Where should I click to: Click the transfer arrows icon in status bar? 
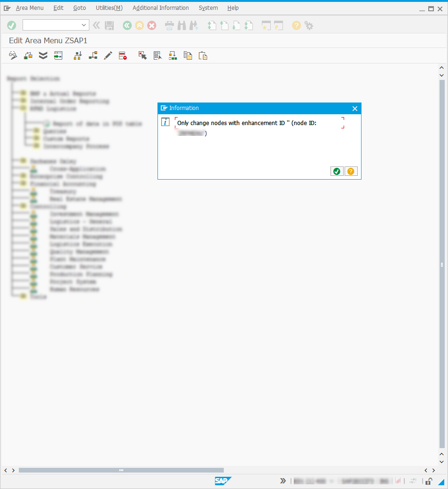tap(413, 481)
